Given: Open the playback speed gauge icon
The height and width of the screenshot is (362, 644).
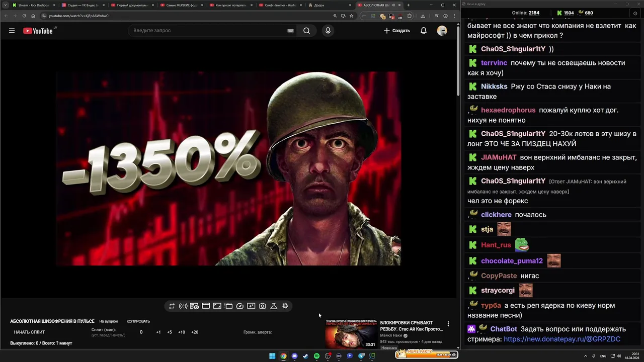Looking at the screenshot, I should (240, 306).
